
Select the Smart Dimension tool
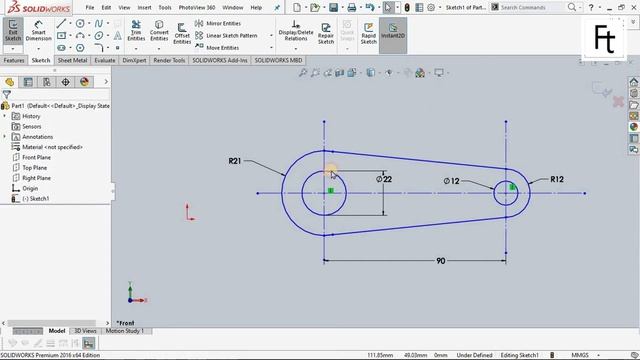[38, 31]
